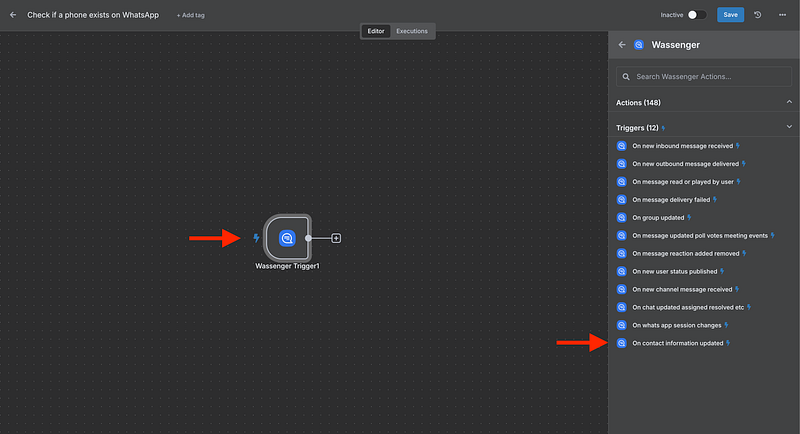800x434 pixels.
Task: Open the three-dot options menu
Action: [782, 15]
